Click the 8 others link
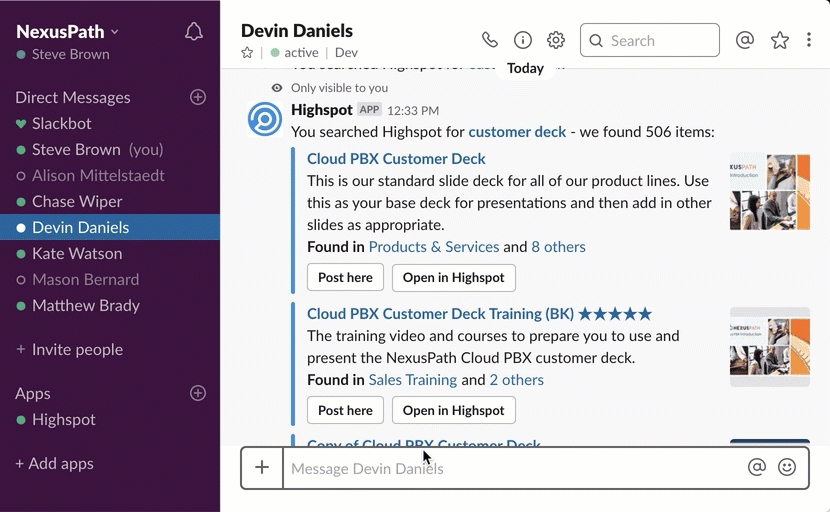 click(558, 247)
